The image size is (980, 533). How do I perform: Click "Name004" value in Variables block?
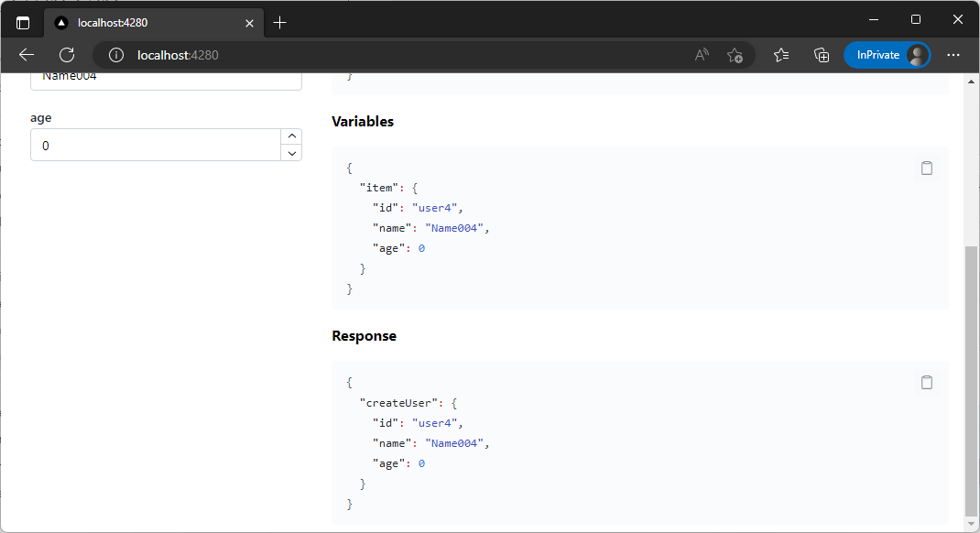tap(454, 228)
